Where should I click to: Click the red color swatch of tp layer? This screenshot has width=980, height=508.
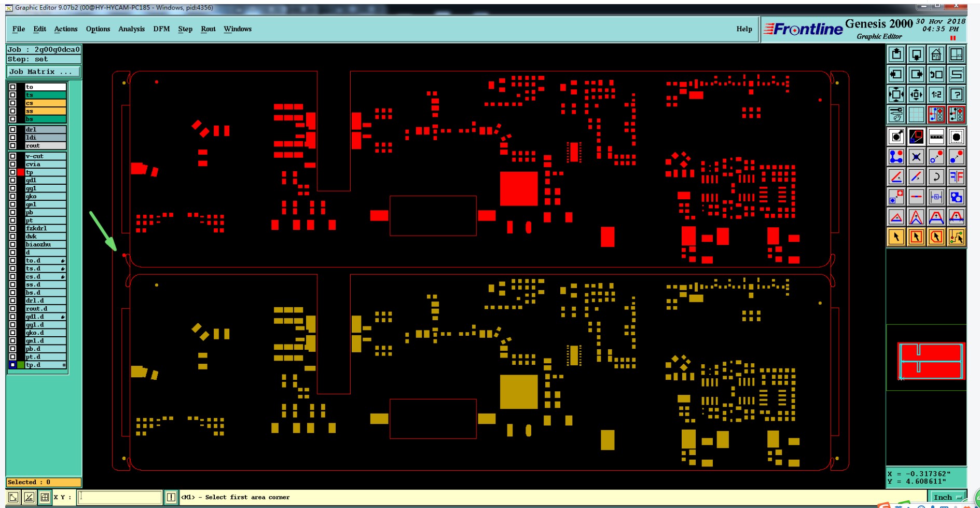pyautogui.click(x=21, y=172)
